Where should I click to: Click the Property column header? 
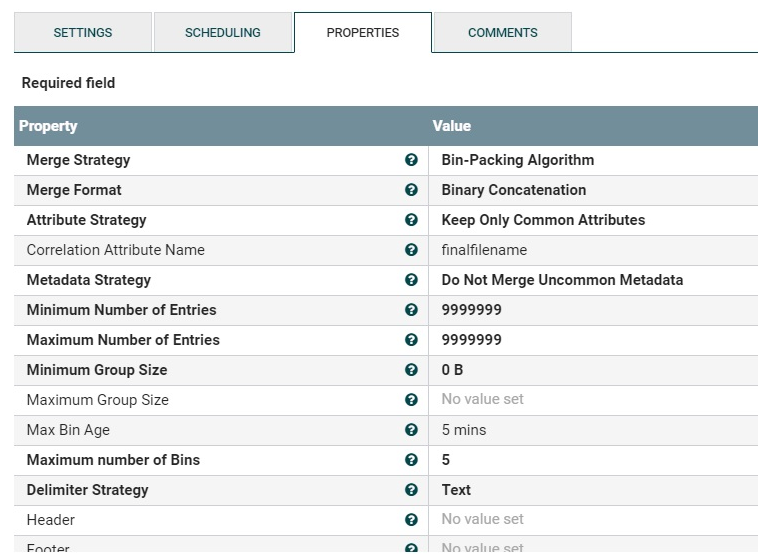click(x=48, y=126)
